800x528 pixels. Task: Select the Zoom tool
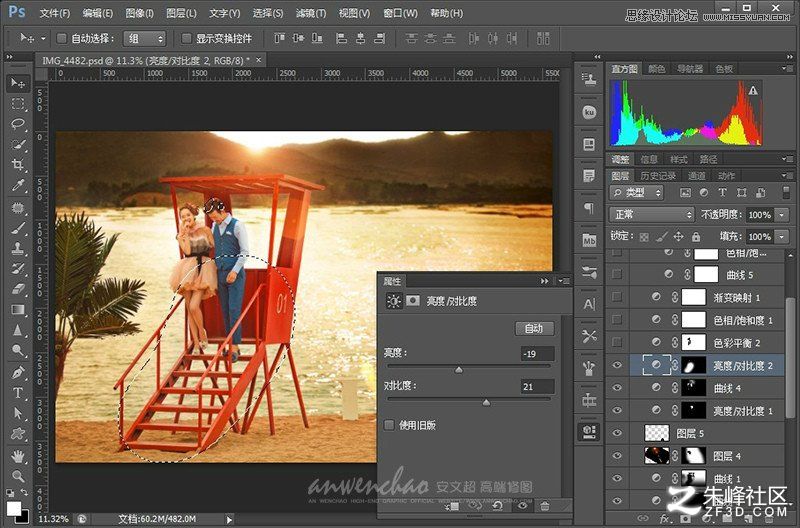(18, 476)
